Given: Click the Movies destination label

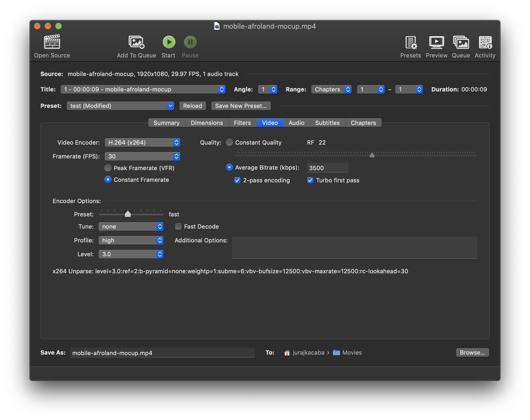Looking at the screenshot, I should click(352, 352).
